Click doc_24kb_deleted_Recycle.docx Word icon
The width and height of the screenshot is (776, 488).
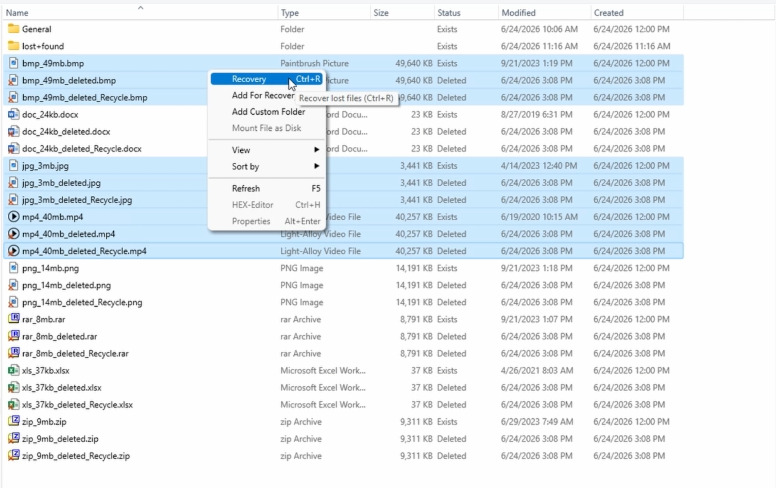pyautogui.click(x=13, y=148)
